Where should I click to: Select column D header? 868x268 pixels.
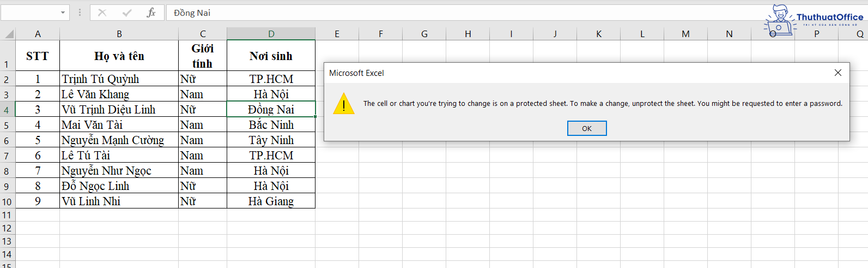[271, 34]
